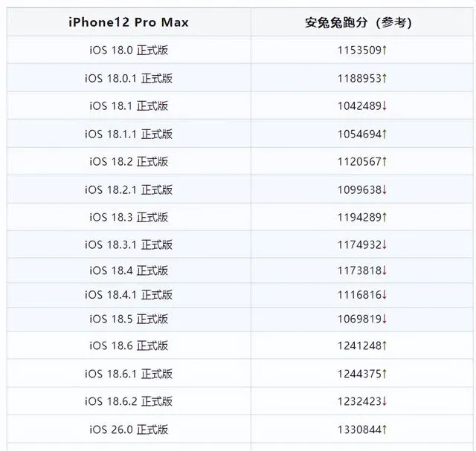The height and width of the screenshot is (451, 476).
Task: Select the 安兔兔跑分 (参考) column header
Action: [x=358, y=22]
